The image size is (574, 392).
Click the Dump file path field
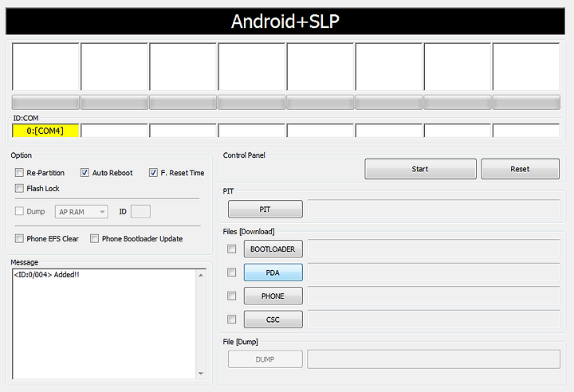coord(434,359)
